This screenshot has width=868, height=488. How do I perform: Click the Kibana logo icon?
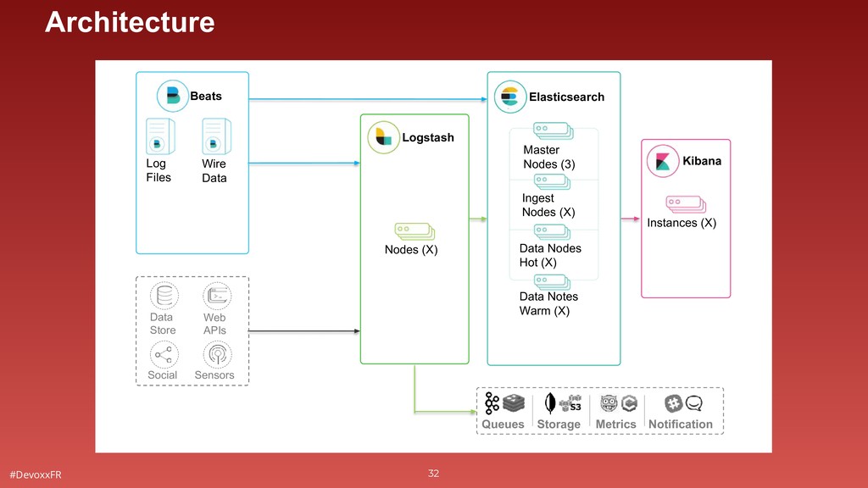[x=663, y=161]
